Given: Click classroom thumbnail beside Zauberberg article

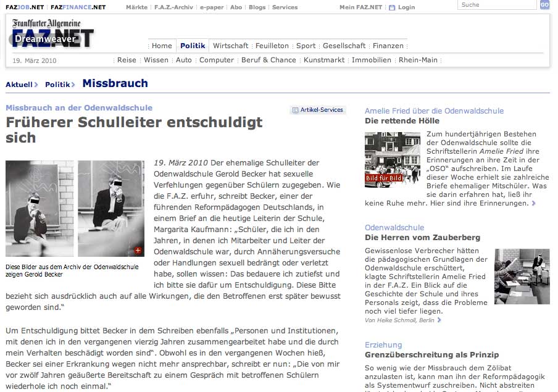Looking at the screenshot, I should point(522,276).
